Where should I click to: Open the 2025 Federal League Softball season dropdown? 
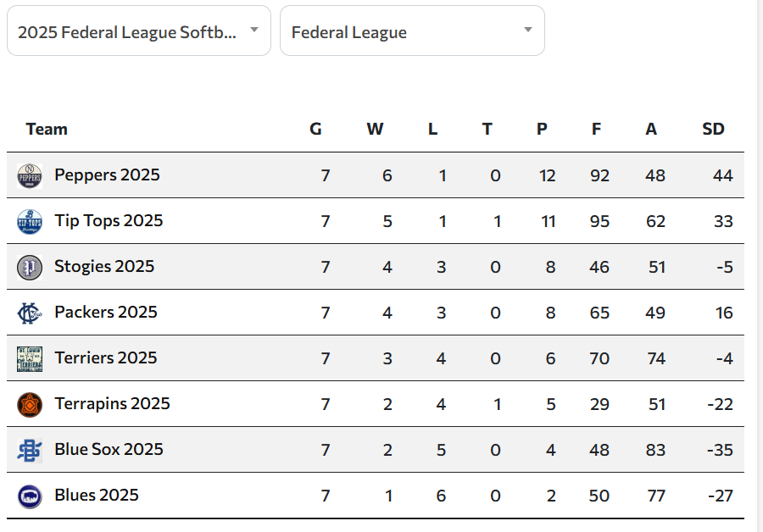click(x=138, y=30)
